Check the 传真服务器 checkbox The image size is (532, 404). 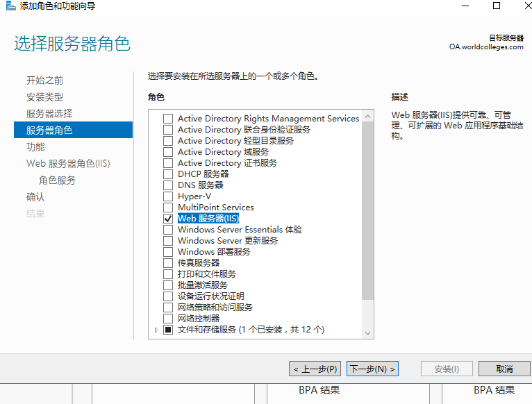[168, 263]
